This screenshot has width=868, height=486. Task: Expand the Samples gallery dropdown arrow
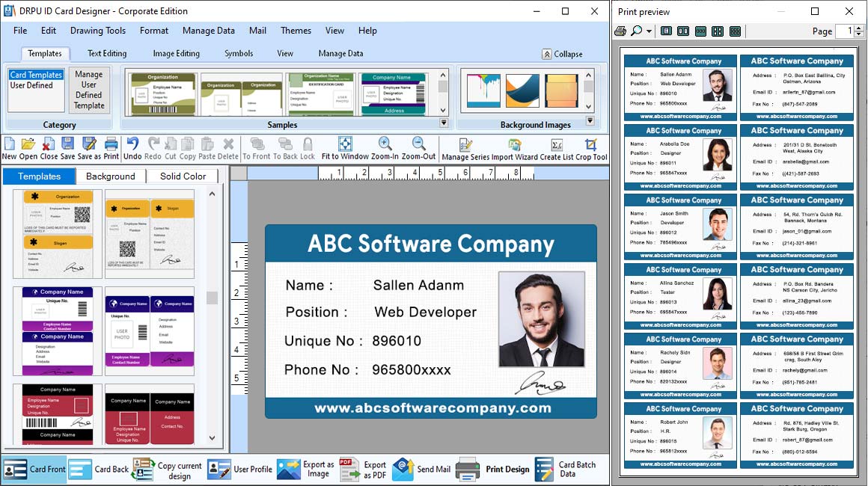pyautogui.click(x=444, y=123)
